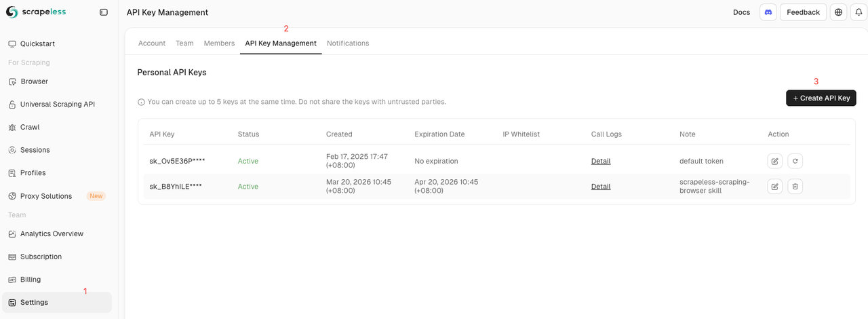
Task: Go to Universal Scraping API in sidebar
Action: coord(57,105)
